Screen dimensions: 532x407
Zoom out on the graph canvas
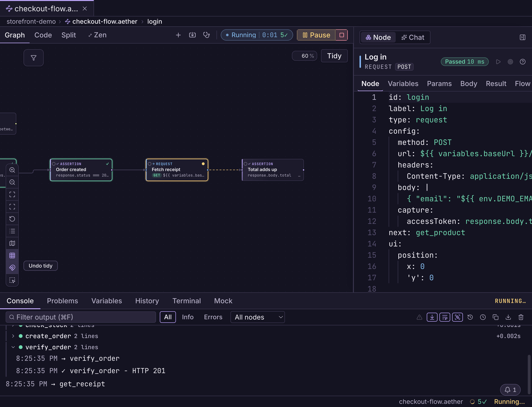pos(12,182)
